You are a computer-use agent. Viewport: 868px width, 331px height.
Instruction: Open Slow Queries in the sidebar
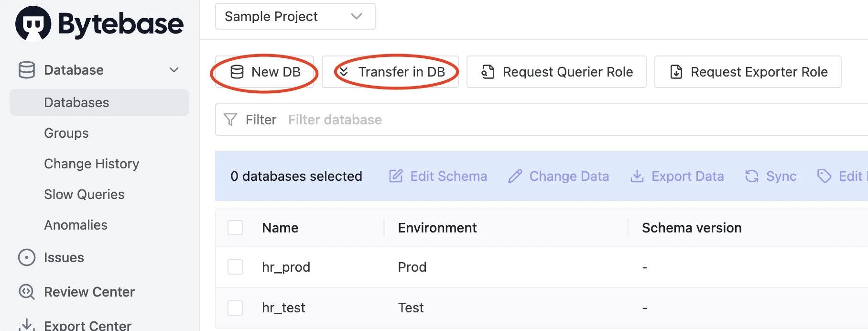[x=84, y=194]
